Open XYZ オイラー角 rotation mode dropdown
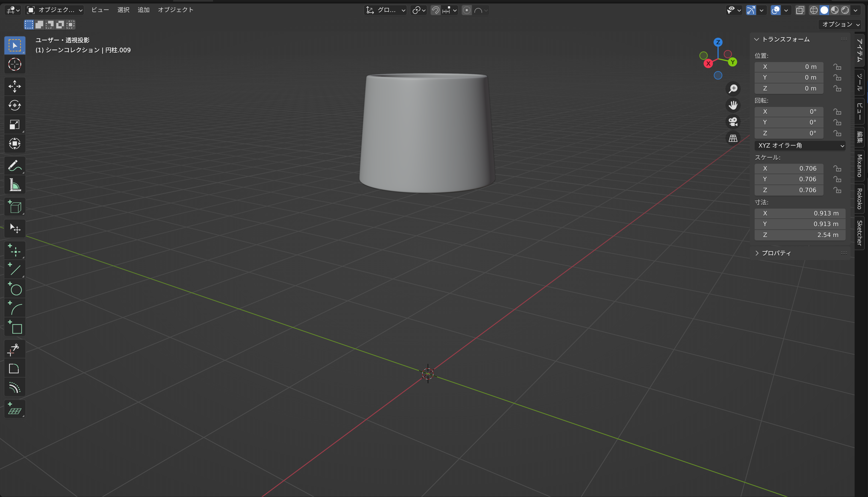This screenshot has width=868, height=497. tap(800, 145)
